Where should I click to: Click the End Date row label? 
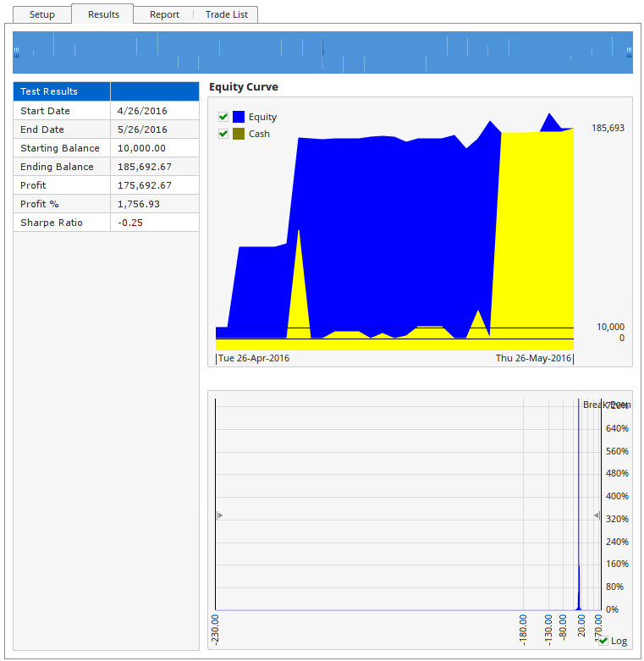pos(42,129)
